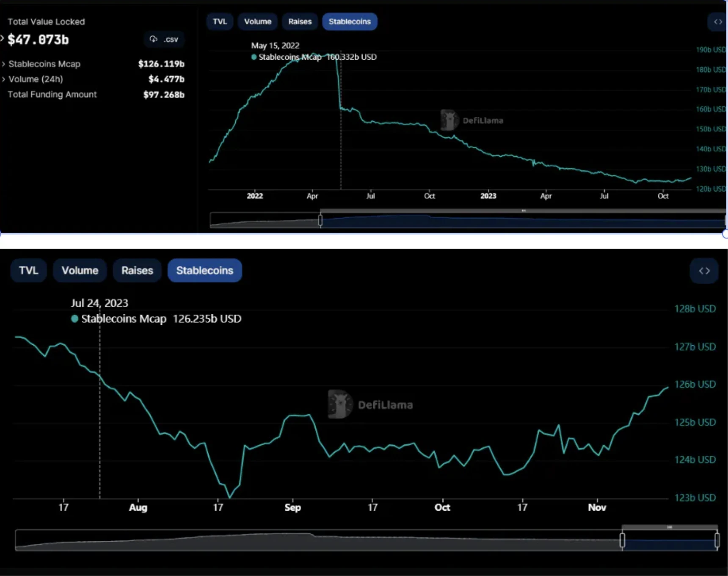
Task: Click the teal legend dot on top chart
Action: (x=254, y=57)
